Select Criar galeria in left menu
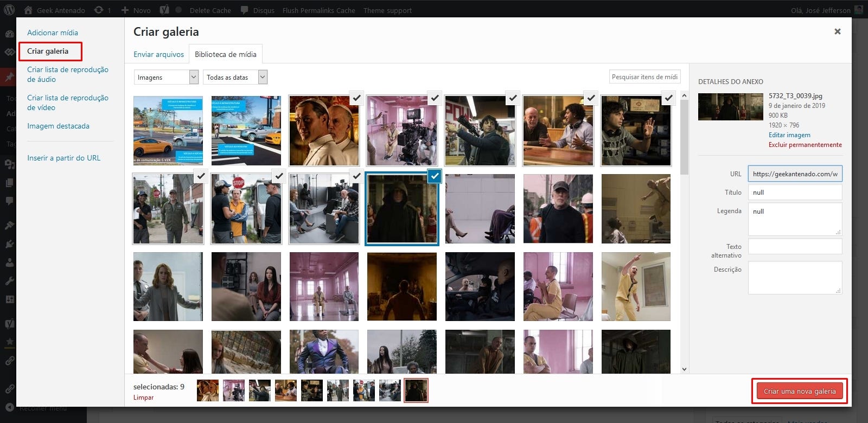This screenshot has height=423, width=868. [x=48, y=51]
